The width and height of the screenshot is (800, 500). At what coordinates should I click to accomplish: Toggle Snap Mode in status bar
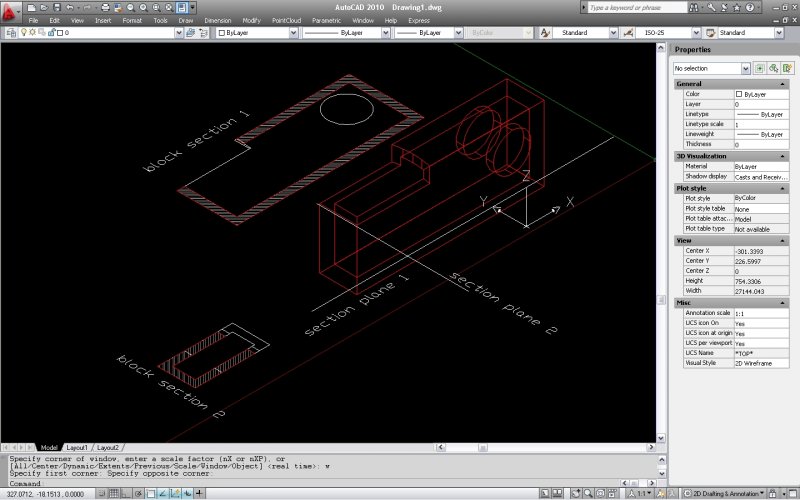[102, 493]
